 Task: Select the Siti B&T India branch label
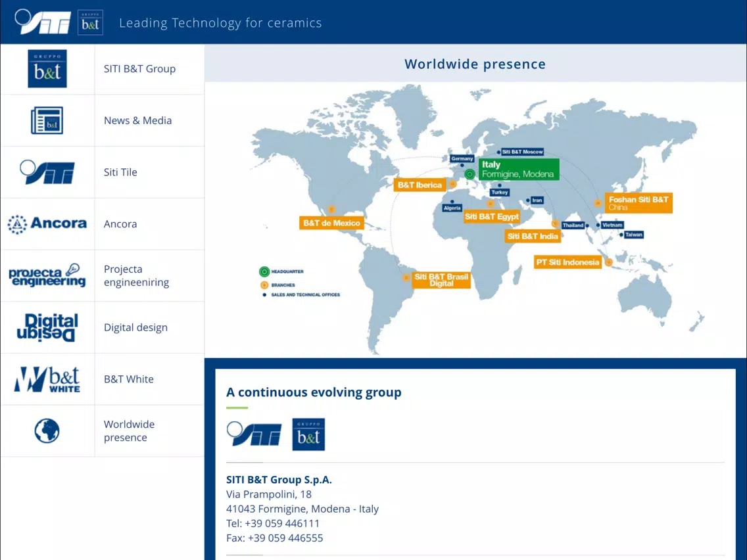[533, 236]
